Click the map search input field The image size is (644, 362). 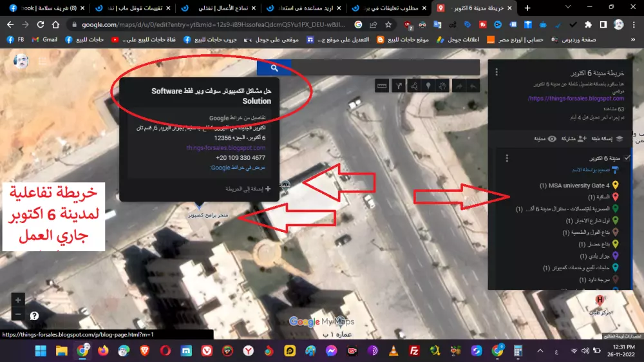tap(385, 68)
